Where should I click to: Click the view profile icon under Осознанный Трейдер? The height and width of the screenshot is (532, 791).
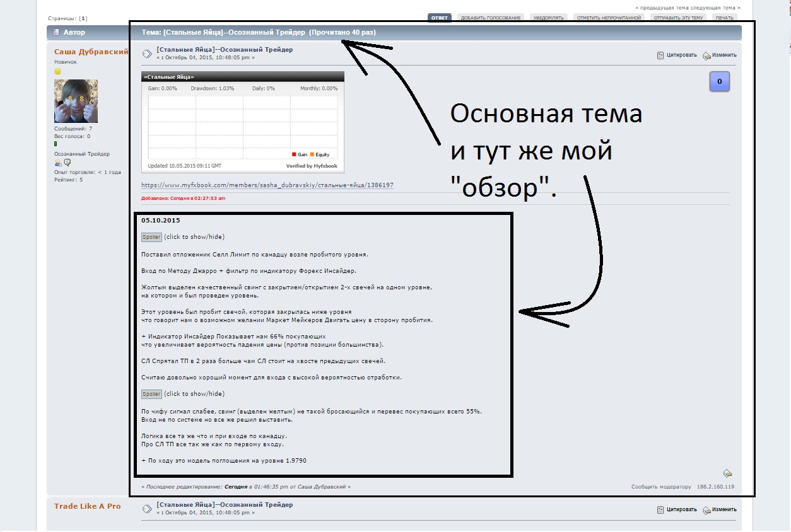pos(58,163)
